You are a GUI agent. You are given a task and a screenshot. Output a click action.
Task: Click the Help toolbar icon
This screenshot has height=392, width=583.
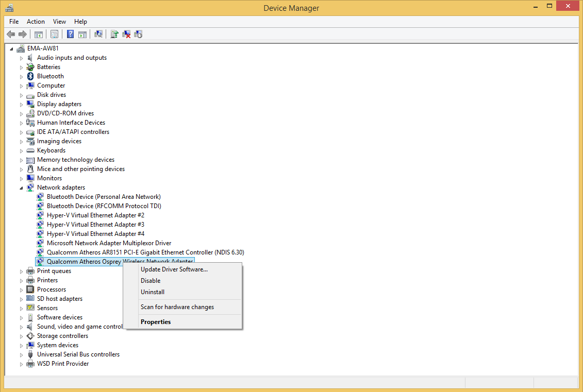71,34
